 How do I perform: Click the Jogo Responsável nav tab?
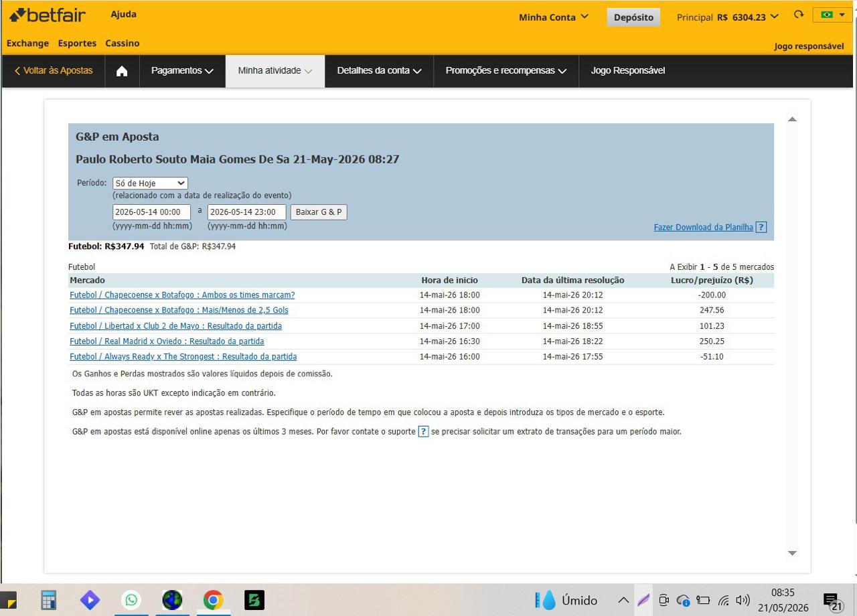628,71
